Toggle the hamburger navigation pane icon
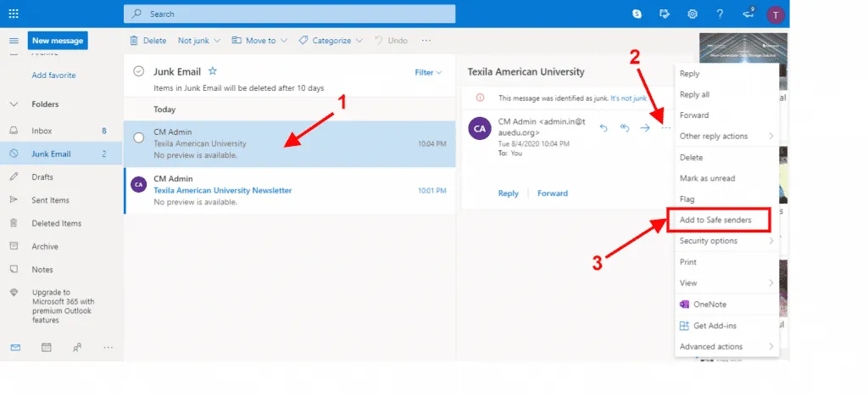This screenshot has height=397, width=868. click(x=14, y=41)
